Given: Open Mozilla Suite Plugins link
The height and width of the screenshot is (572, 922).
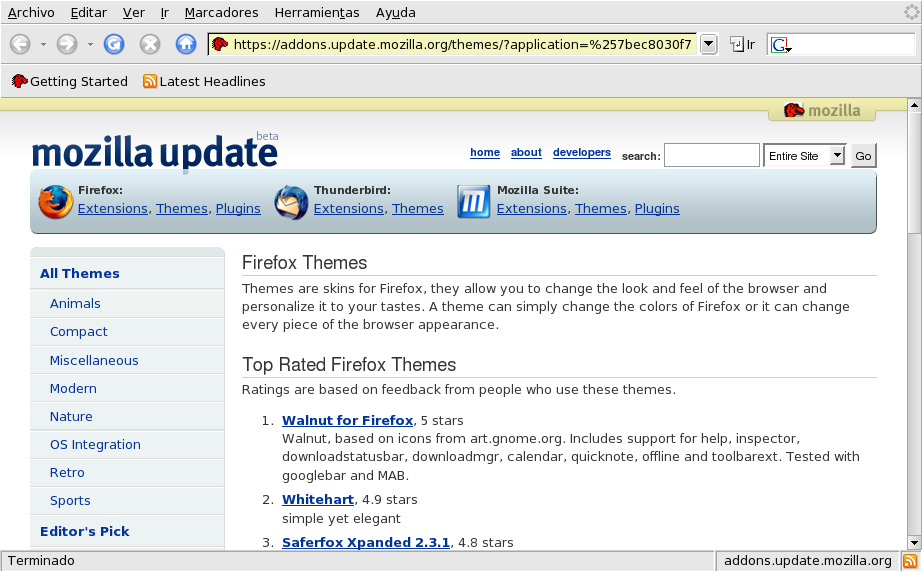Looking at the screenshot, I should [x=657, y=209].
